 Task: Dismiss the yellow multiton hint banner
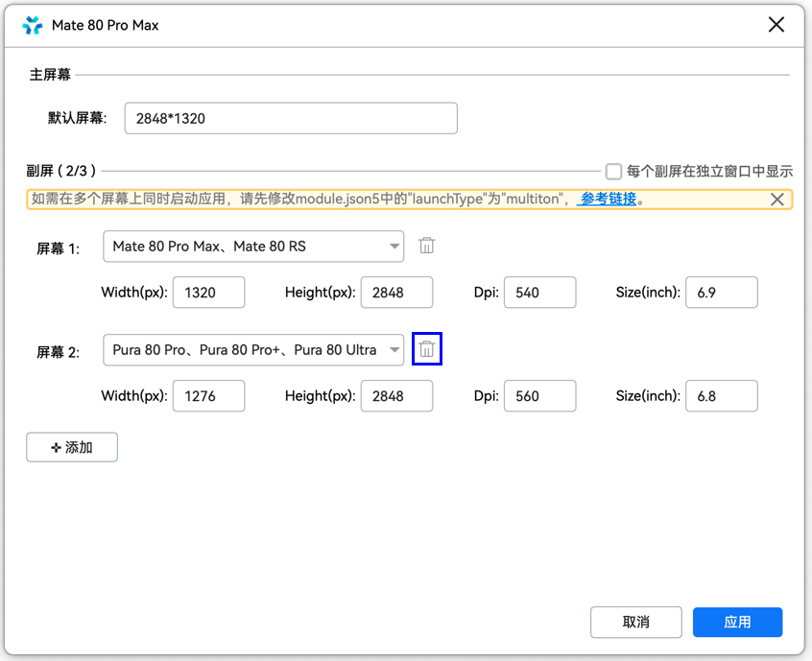(777, 200)
